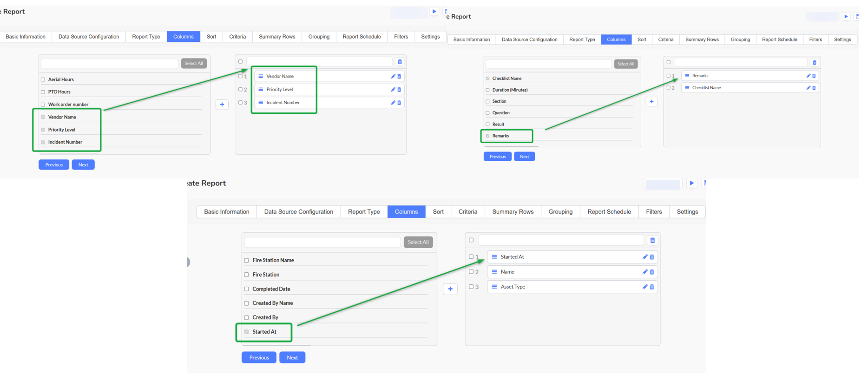Switch to Sort tab above Aerial Hours list
This screenshot has width=868, height=375.
point(211,37)
